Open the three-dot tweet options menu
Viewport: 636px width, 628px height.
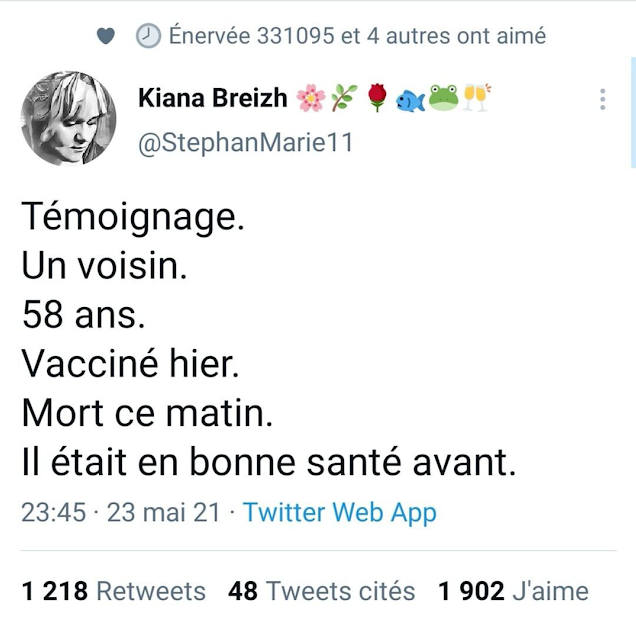(602, 99)
